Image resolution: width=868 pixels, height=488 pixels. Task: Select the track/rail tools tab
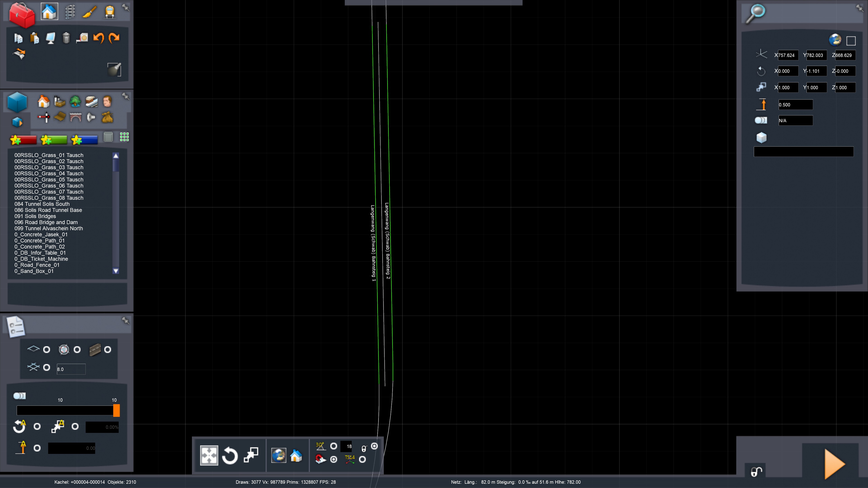coord(70,12)
